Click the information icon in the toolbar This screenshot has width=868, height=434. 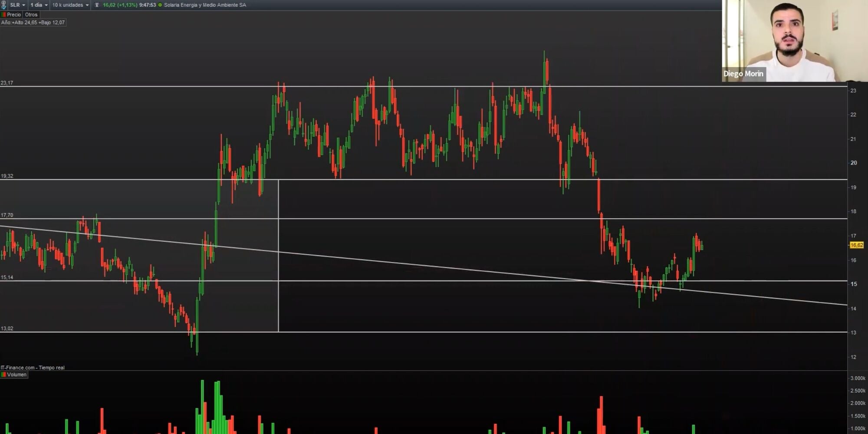97,5
